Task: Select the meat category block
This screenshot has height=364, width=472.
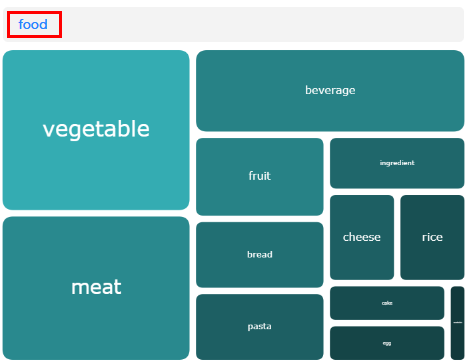Action: point(96,288)
